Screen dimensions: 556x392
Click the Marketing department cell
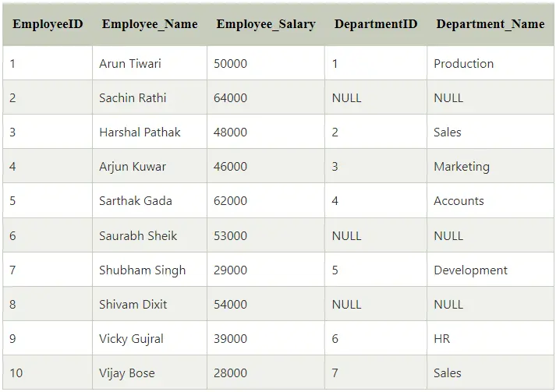[x=490, y=166]
